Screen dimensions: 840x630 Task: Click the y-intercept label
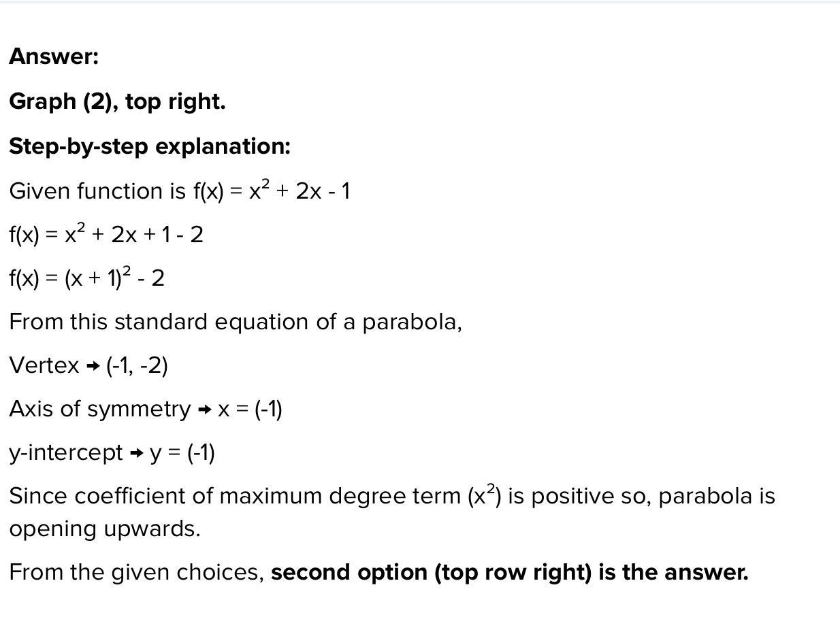(x=66, y=452)
